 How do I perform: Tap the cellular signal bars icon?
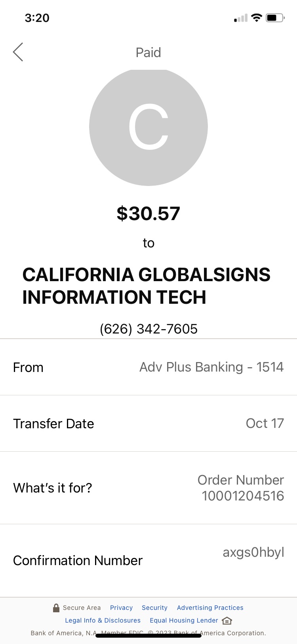click(241, 18)
